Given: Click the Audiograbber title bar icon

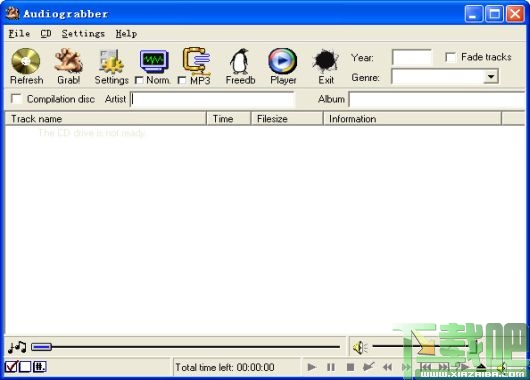Looking at the screenshot, I should point(13,13).
